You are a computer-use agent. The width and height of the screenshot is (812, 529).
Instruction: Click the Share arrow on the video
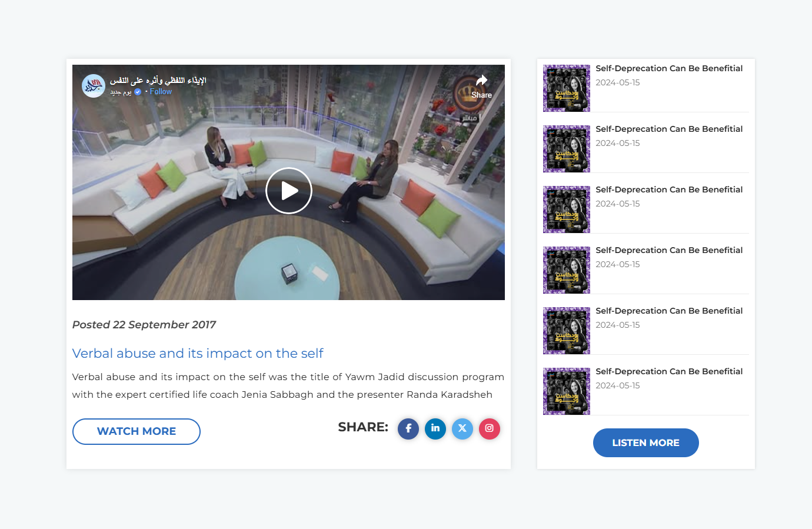[x=481, y=86]
